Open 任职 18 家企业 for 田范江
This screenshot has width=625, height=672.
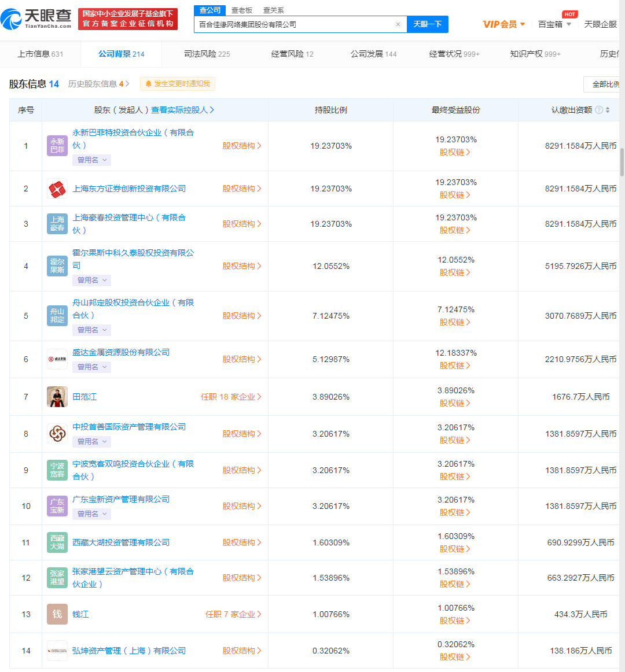coord(231,397)
